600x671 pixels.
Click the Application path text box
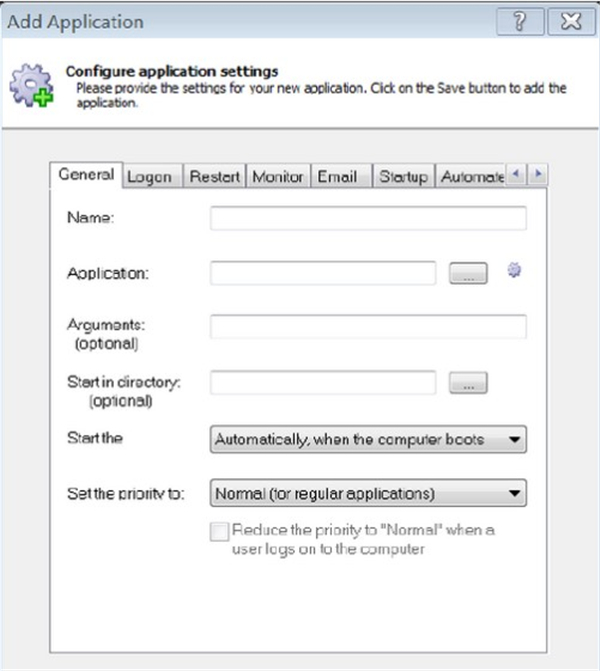(323, 273)
